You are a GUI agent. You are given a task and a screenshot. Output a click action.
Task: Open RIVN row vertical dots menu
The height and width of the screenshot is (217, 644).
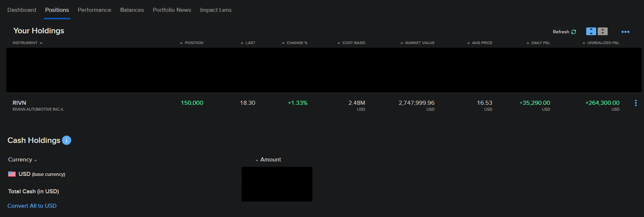click(636, 103)
